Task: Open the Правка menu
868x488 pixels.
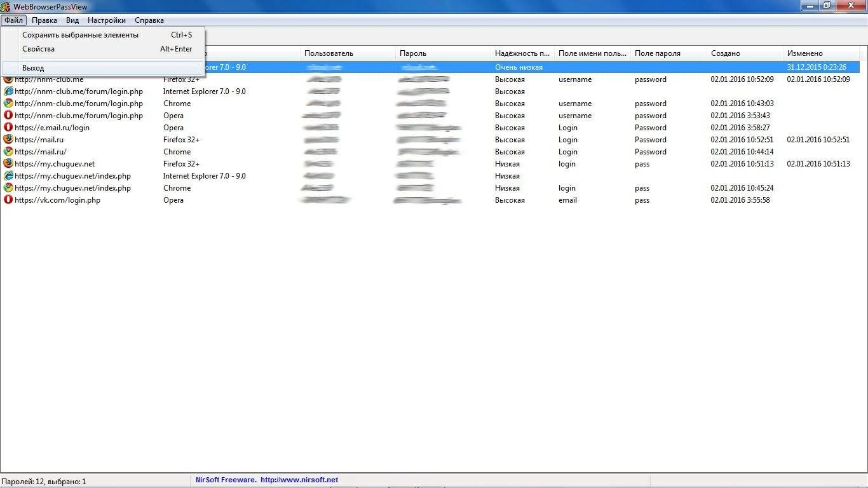Action: tap(44, 20)
